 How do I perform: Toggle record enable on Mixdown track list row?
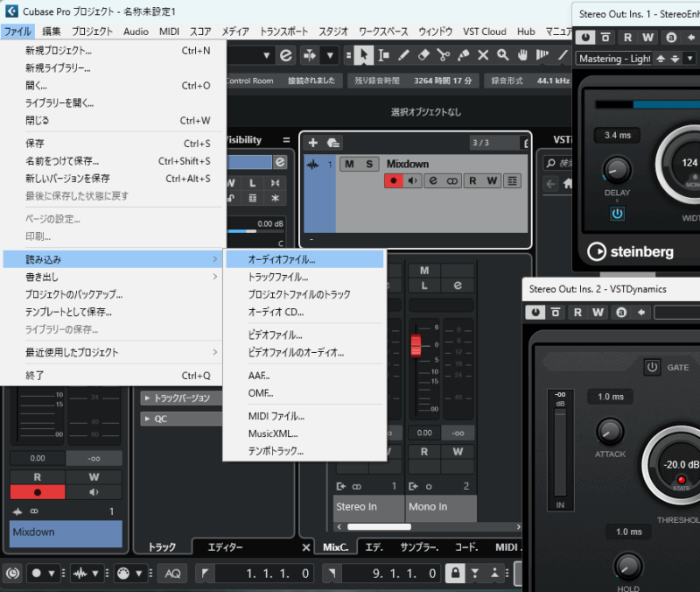394,180
